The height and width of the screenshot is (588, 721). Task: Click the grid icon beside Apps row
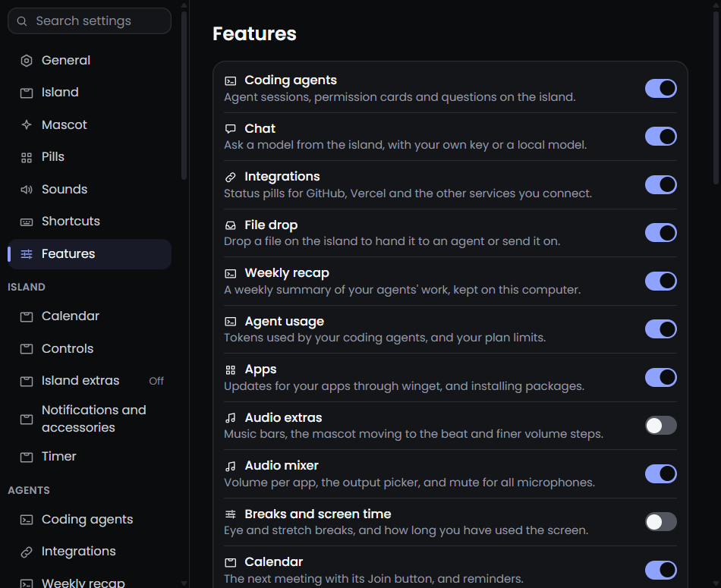[x=231, y=369]
